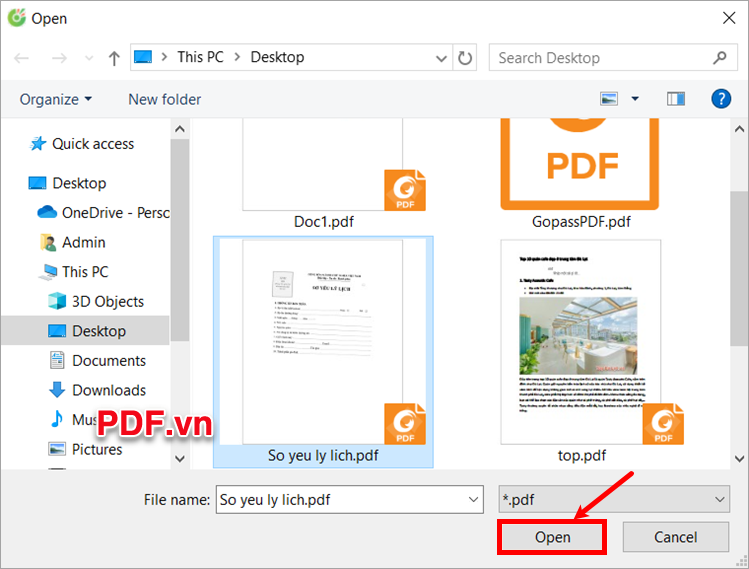Click the Up one level arrow

114,58
